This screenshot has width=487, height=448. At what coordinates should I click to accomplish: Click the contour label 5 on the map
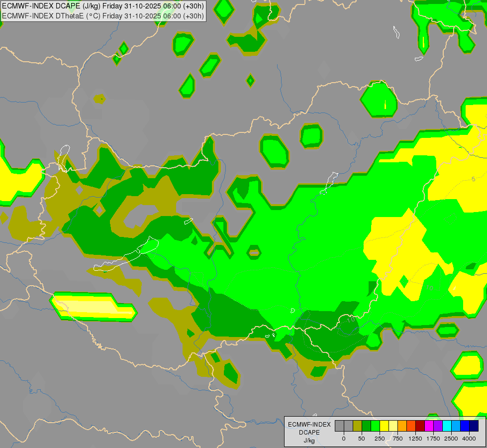(474, 179)
